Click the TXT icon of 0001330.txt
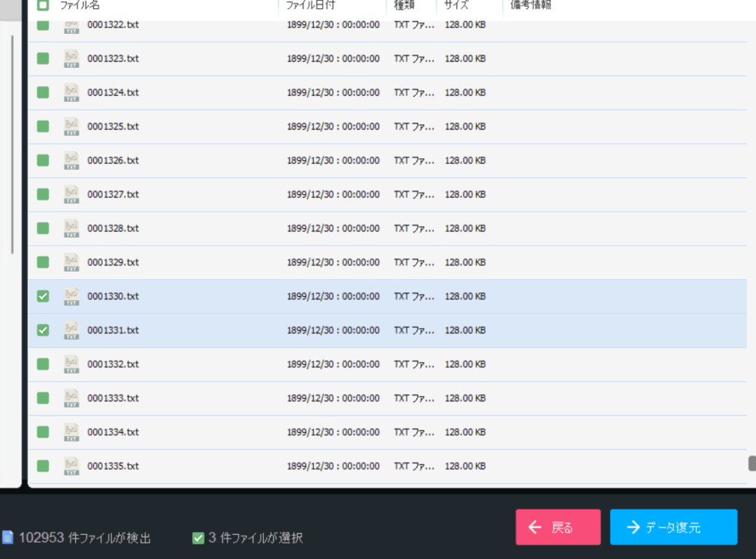The width and height of the screenshot is (756, 559). [71, 296]
